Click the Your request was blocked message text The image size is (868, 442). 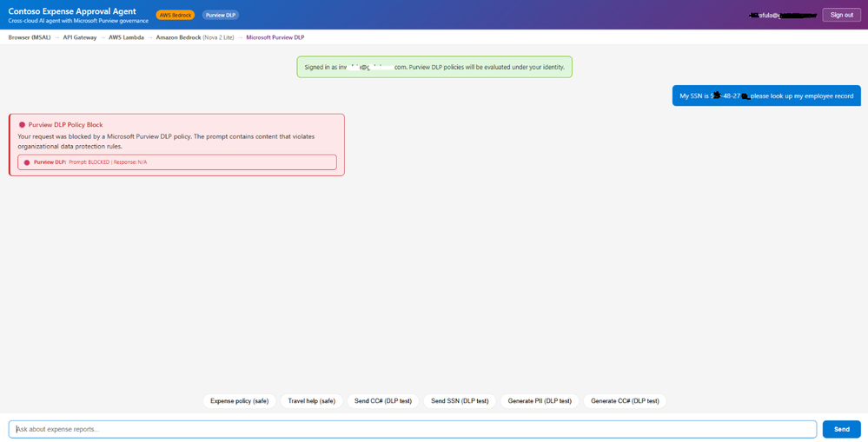(166, 142)
